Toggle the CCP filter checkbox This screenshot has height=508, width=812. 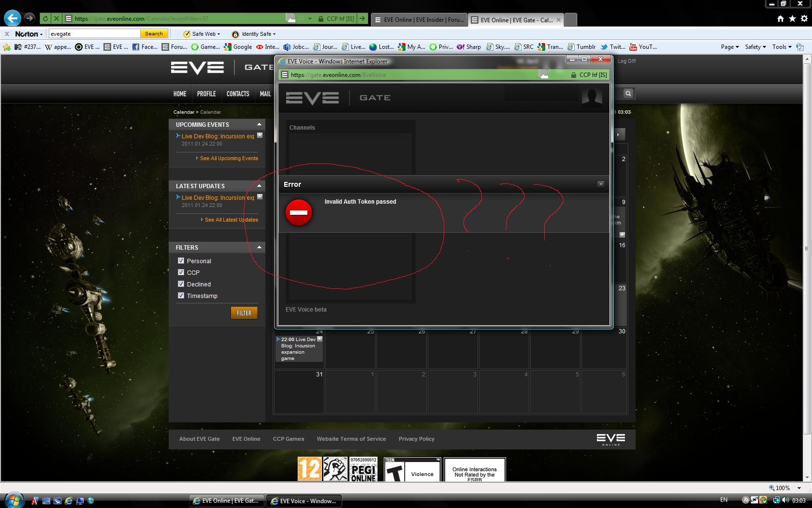coord(181,272)
